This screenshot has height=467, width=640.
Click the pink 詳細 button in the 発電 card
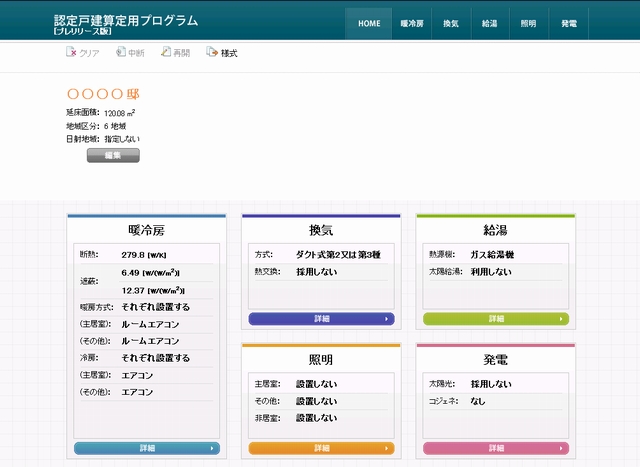[496, 448]
